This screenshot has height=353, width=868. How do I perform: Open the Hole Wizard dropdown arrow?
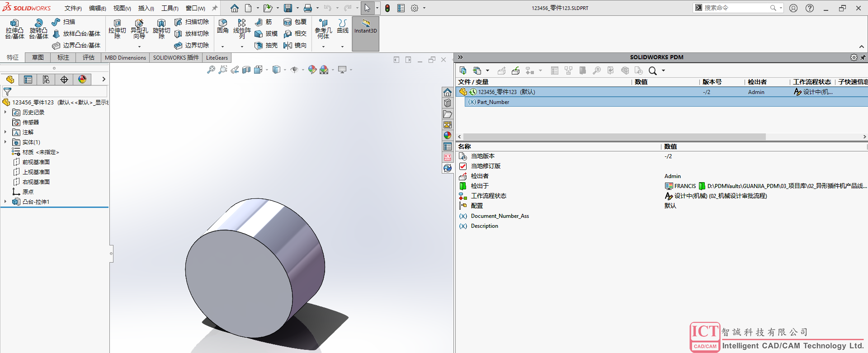tap(139, 46)
